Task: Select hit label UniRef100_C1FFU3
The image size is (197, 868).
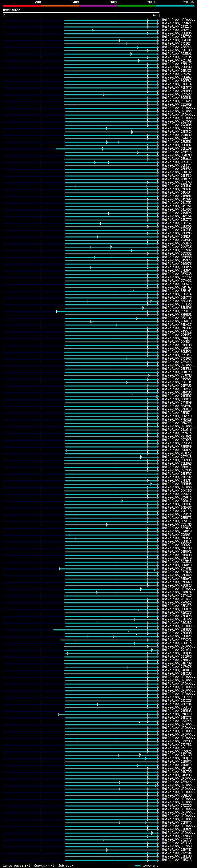Action: 177,345
